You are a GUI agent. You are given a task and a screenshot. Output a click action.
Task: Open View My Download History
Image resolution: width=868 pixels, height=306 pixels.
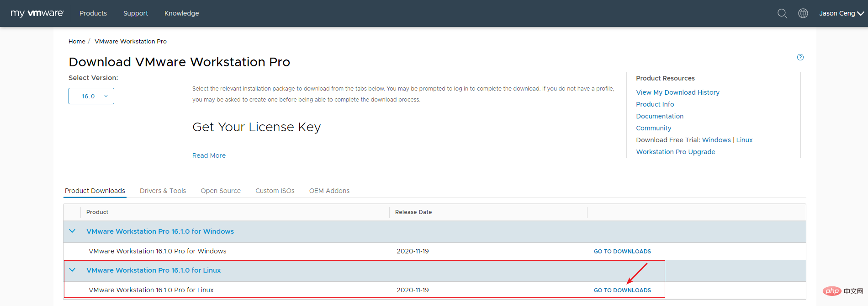[677, 92]
